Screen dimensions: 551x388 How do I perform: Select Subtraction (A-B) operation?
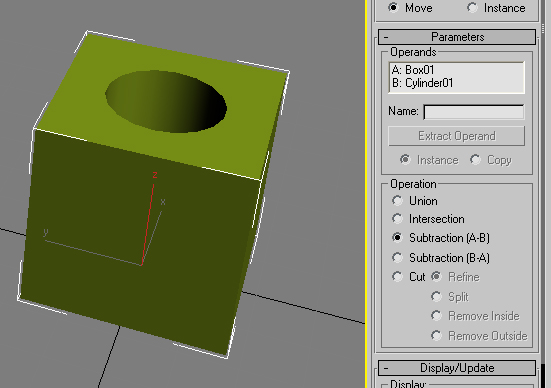tap(397, 238)
